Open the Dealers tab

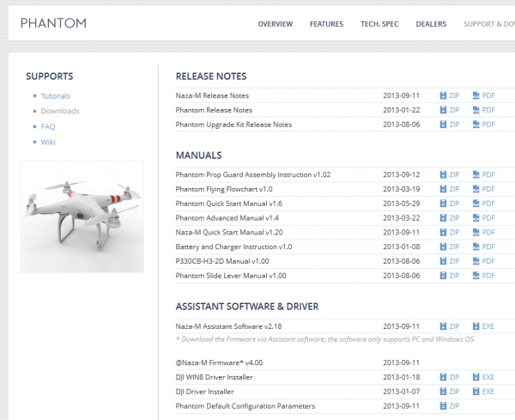pyautogui.click(x=431, y=24)
